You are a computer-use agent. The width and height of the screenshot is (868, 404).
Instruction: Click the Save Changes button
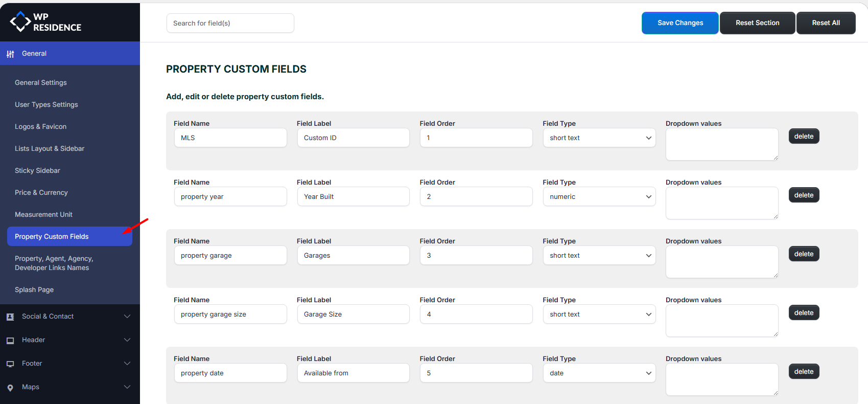679,23
